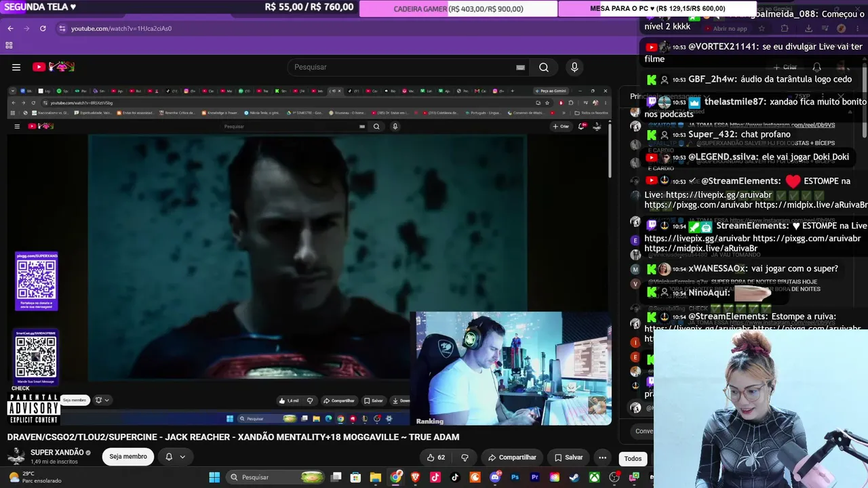Click the pixgg.com QR code image in the video
Screen dimensions: 868x488
(x=37, y=281)
